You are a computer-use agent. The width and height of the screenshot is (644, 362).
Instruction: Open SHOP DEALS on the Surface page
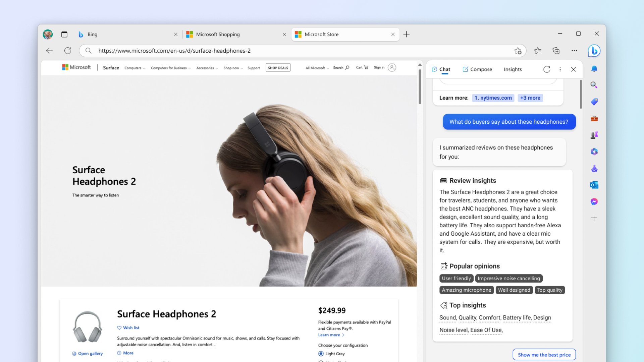pyautogui.click(x=278, y=67)
